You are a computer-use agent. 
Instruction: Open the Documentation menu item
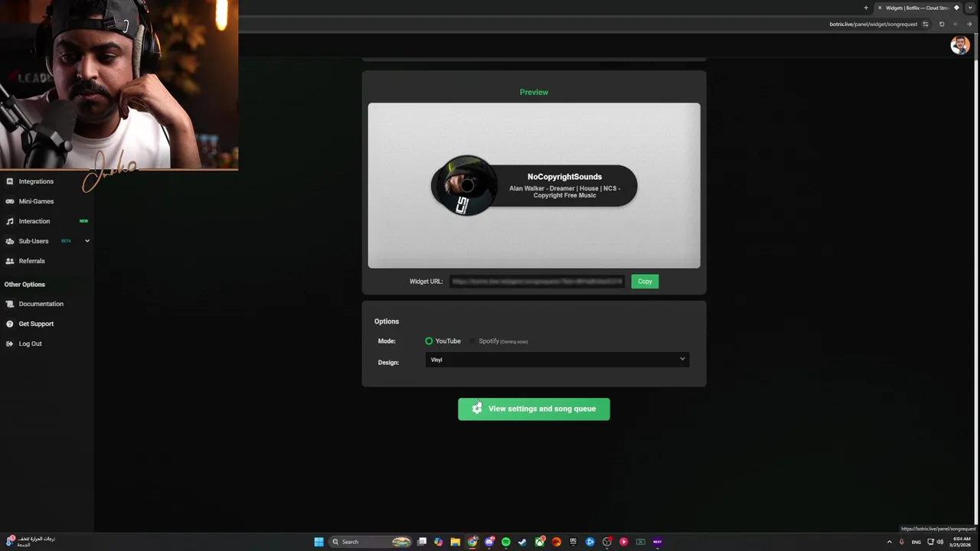41,304
